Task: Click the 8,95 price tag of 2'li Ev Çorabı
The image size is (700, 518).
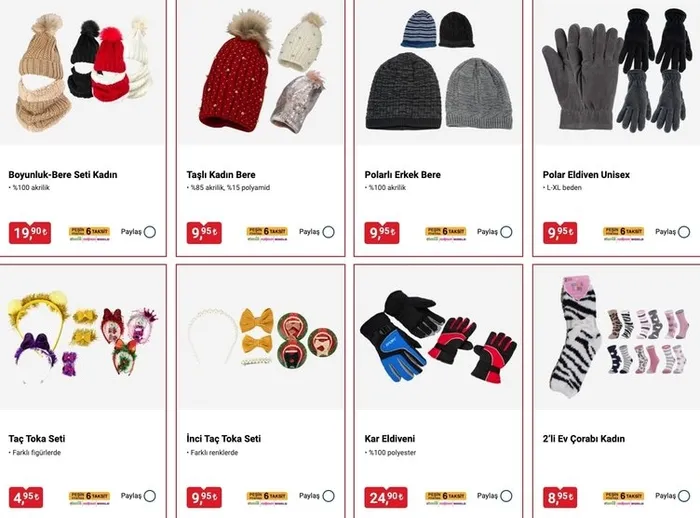Action: click(560, 497)
